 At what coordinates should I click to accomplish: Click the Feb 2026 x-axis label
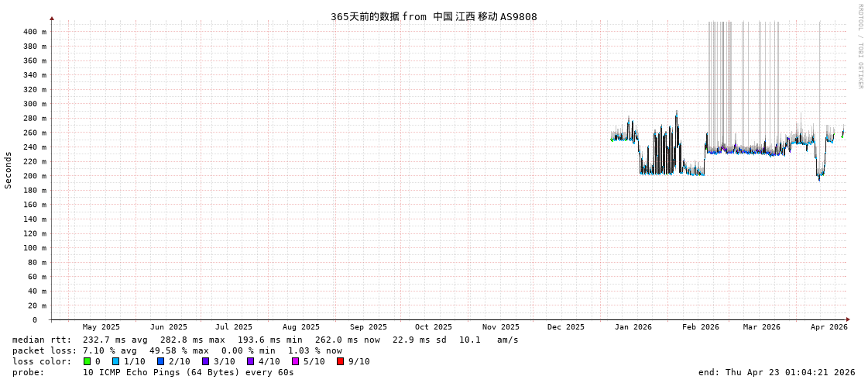(x=700, y=327)
